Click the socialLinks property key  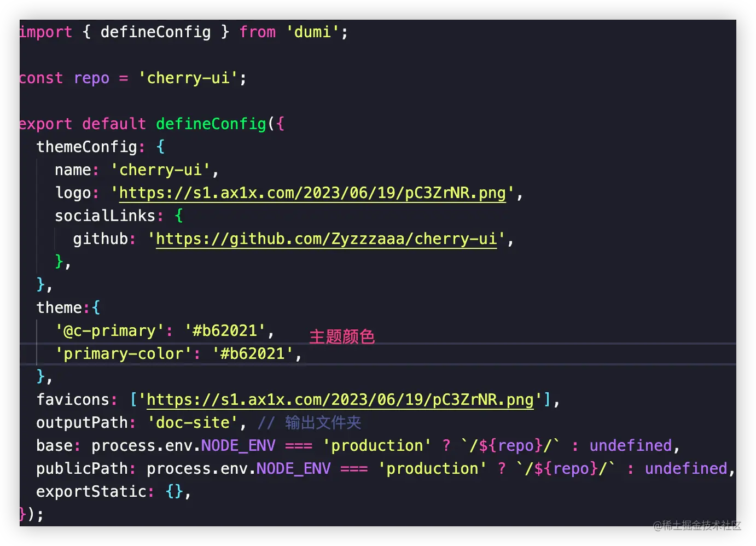(106, 216)
